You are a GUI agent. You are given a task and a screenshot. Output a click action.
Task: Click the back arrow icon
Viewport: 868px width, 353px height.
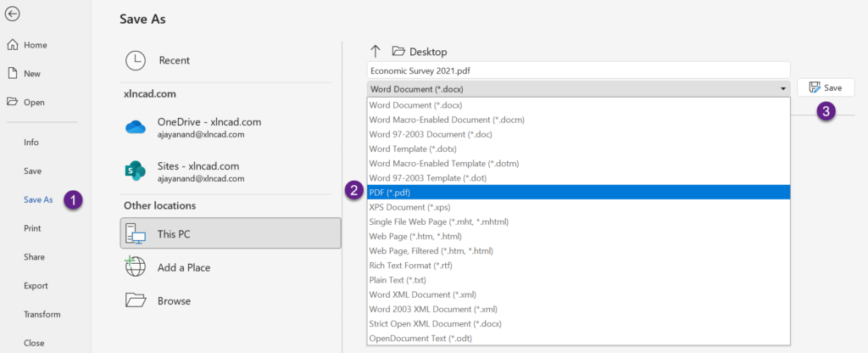tap(12, 14)
